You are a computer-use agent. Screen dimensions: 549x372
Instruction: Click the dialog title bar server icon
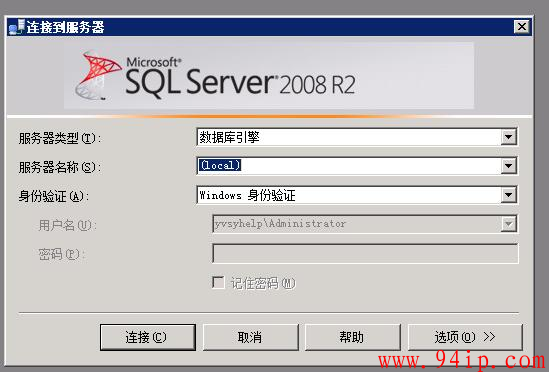tap(17, 27)
